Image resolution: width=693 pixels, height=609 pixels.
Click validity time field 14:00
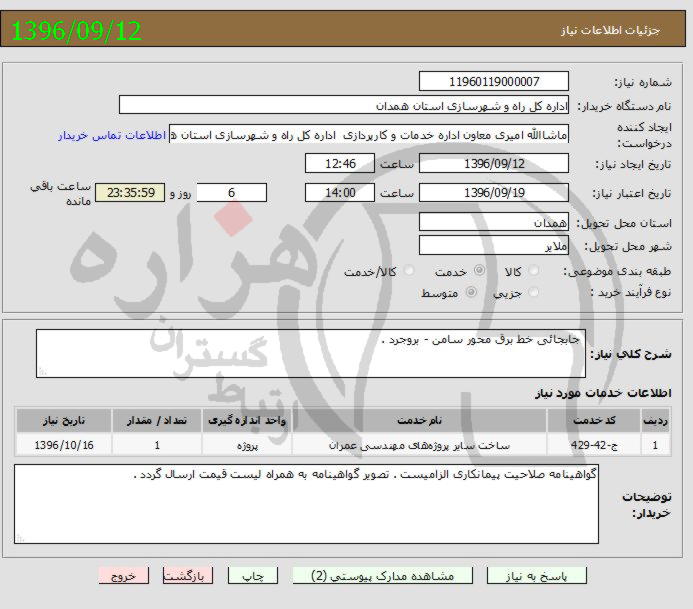(340, 193)
